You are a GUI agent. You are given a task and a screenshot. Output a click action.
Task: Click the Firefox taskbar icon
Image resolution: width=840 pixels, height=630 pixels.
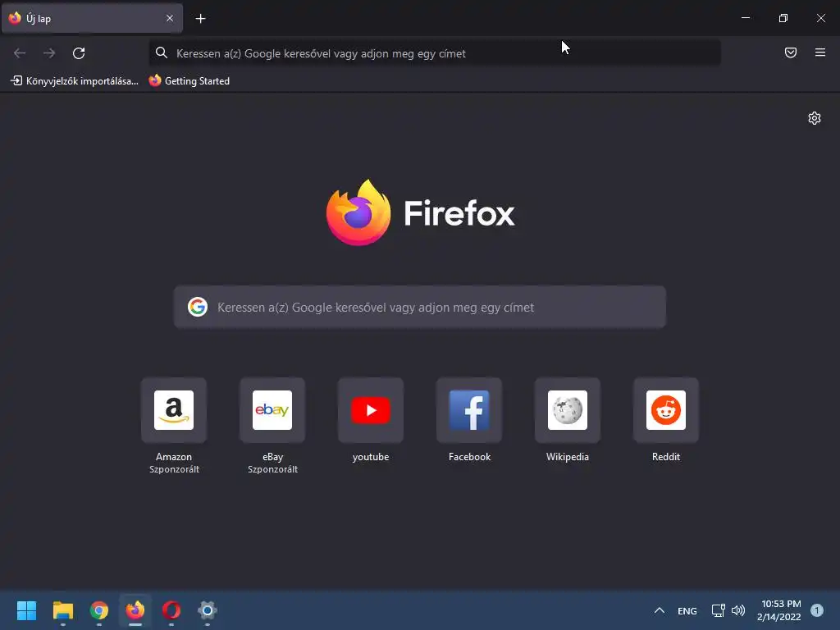(x=135, y=610)
